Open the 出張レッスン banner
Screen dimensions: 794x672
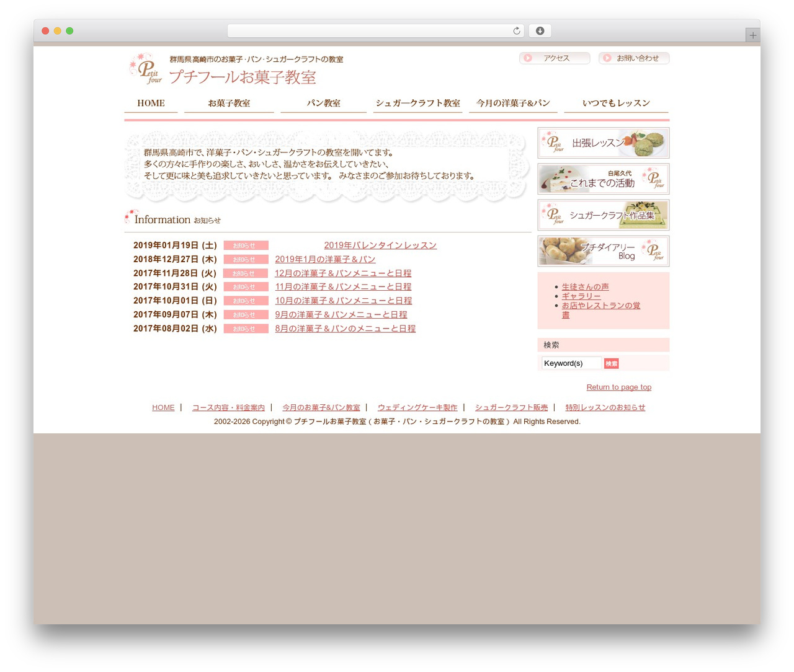(604, 143)
